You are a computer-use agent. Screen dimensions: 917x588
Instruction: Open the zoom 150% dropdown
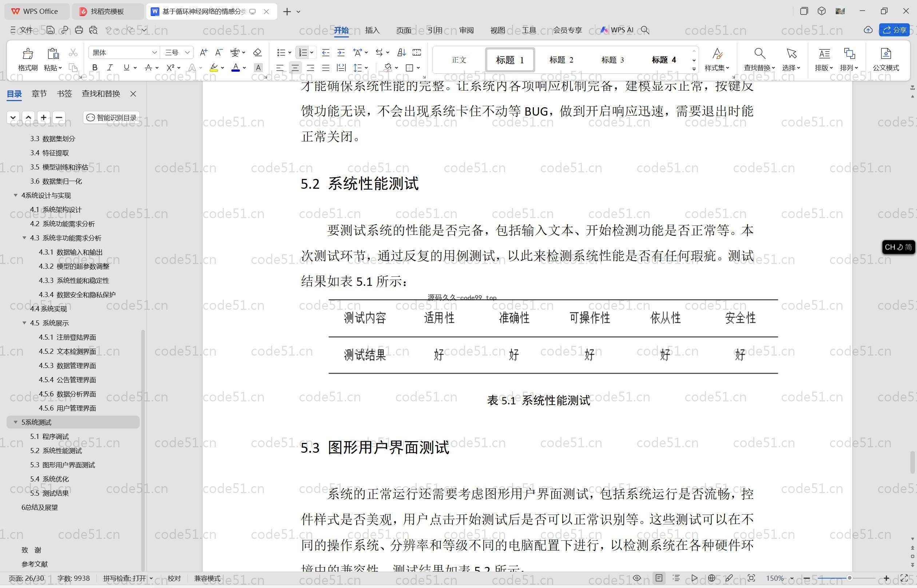click(792, 579)
